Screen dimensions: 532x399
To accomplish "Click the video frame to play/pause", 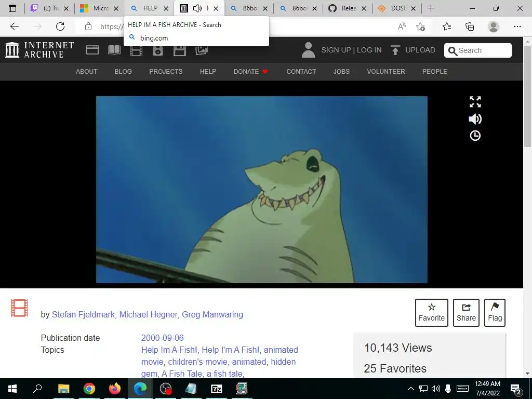I will coord(262,189).
